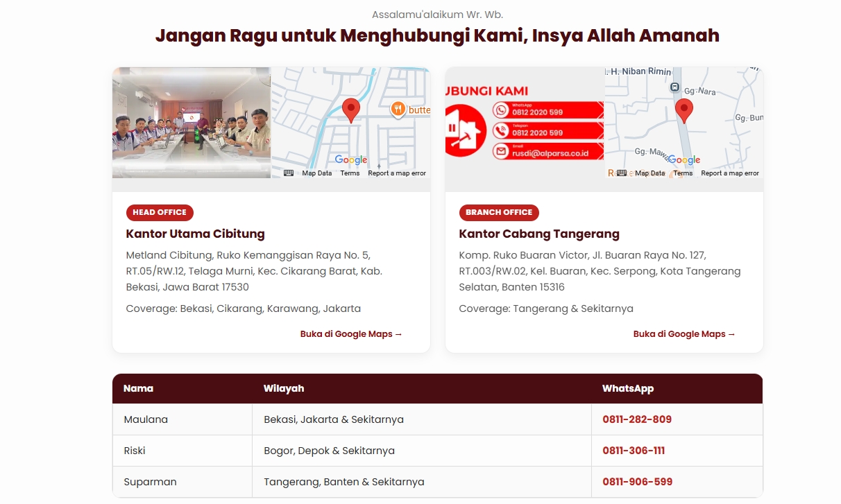Open keyboard shortcuts icon on Tangerang map

622,173
